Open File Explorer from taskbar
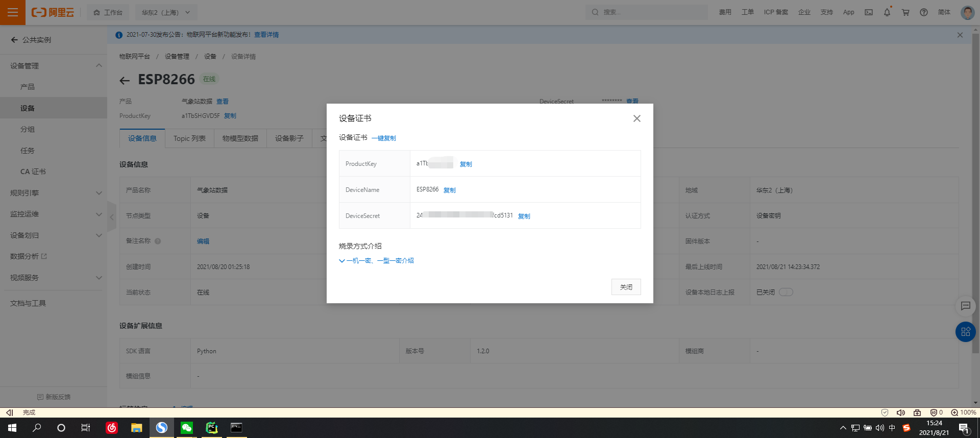The width and height of the screenshot is (980, 438). (x=136, y=428)
